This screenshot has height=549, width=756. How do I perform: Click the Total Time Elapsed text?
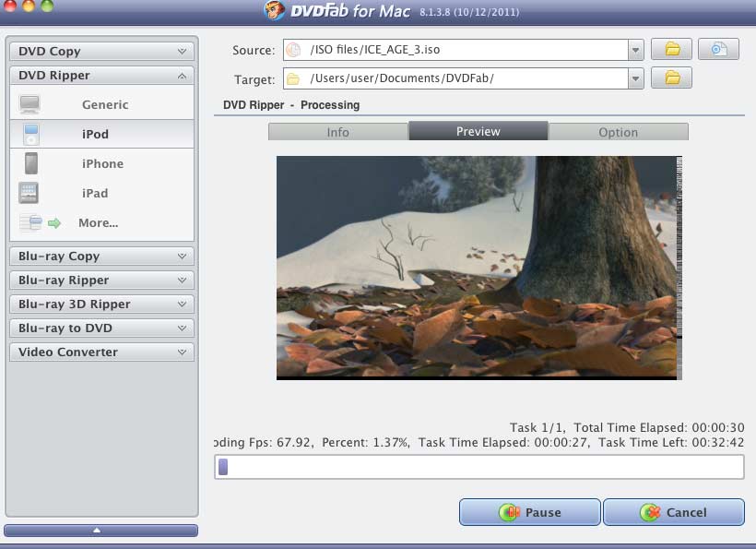click(659, 427)
